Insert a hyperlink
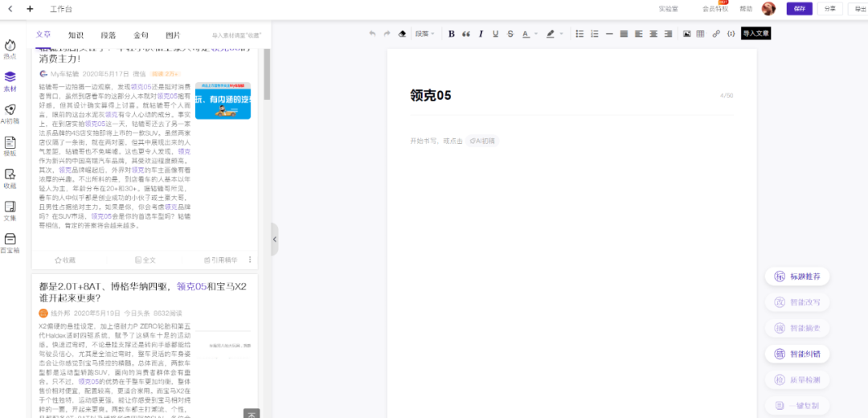This screenshot has height=418, width=868. 716,34
